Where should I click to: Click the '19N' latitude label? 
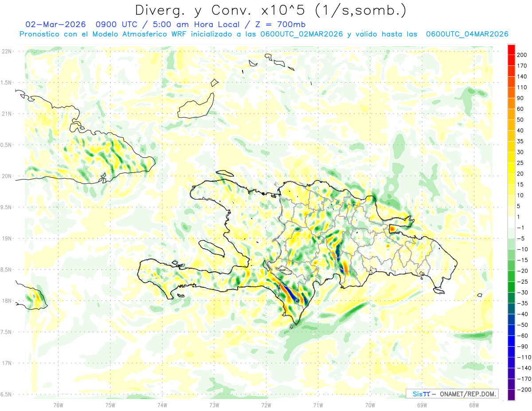pyautogui.click(x=6, y=239)
